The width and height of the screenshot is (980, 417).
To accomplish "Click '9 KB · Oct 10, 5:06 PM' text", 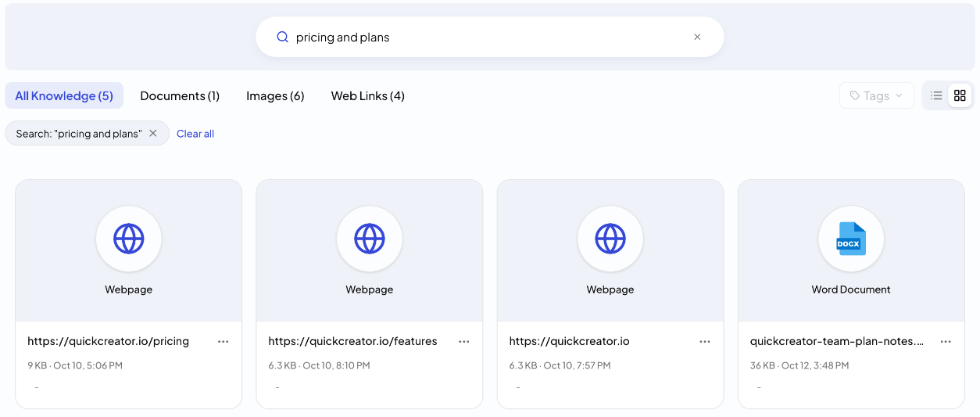I will pyautogui.click(x=75, y=365).
